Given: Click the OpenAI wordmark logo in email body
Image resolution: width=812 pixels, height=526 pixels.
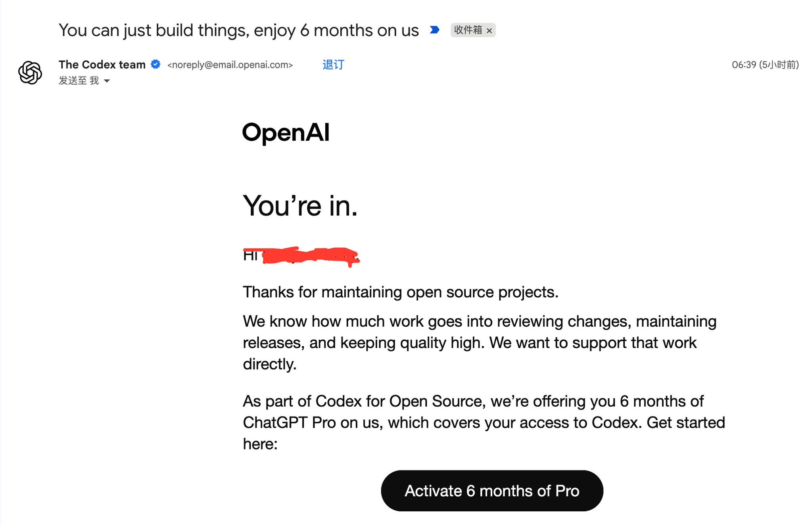Looking at the screenshot, I should pyautogui.click(x=286, y=132).
